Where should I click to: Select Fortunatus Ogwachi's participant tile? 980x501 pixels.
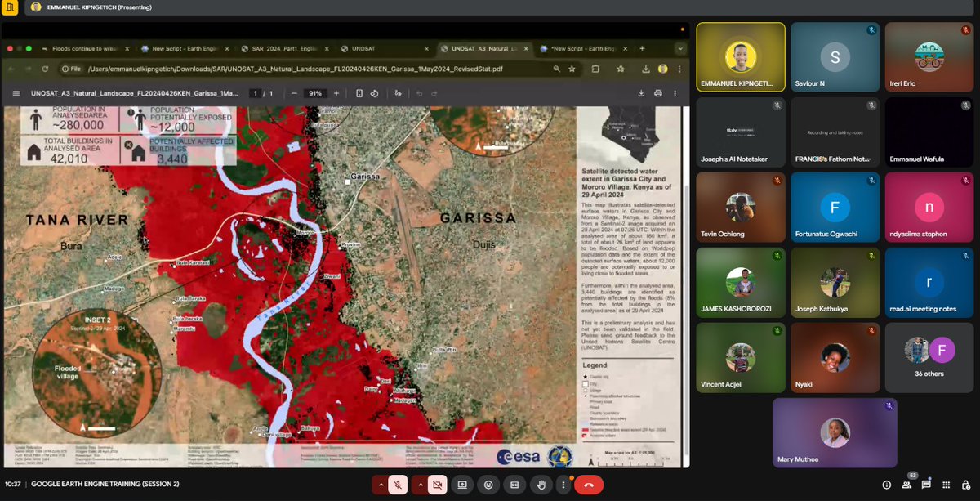coord(835,207)
